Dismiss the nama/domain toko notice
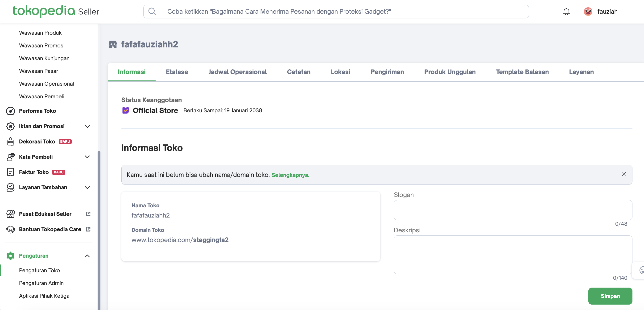644x310 pixels. coord(624,174)
